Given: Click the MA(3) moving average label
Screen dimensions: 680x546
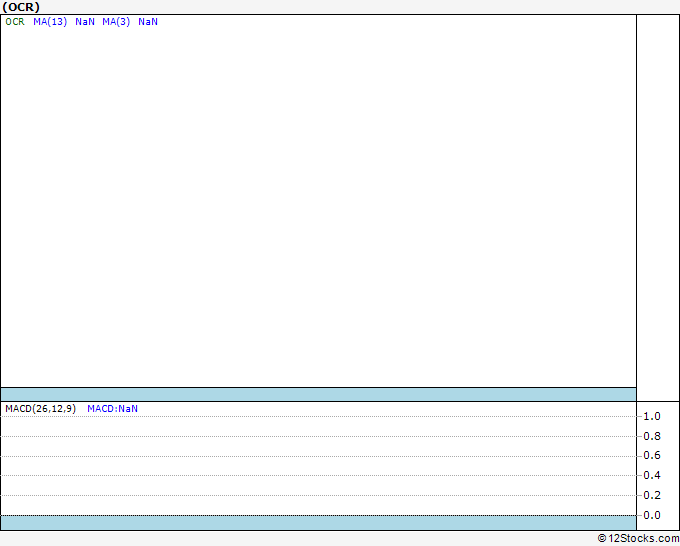Looking at the screenshot, I should pos(116,22).
